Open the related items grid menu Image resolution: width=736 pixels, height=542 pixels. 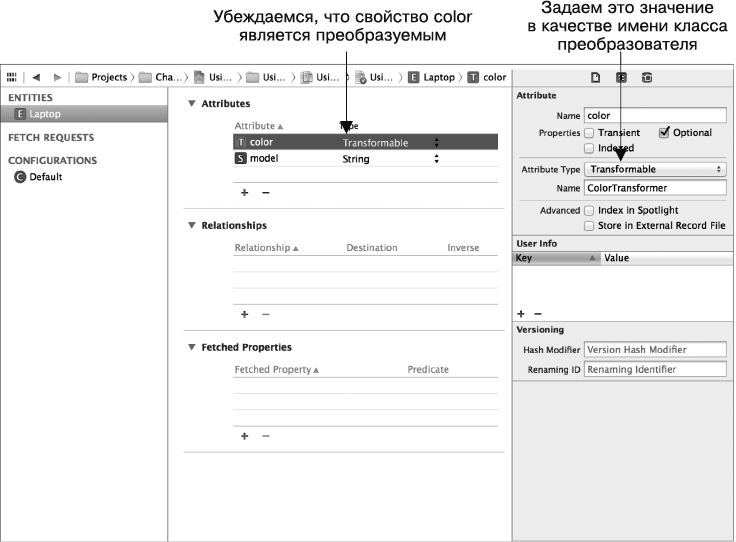point(12,77)
